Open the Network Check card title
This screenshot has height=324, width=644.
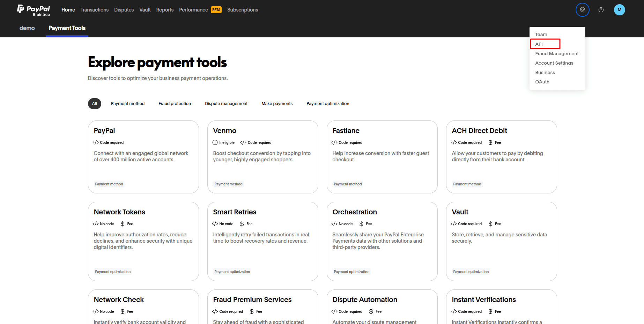(x=119, y=300)
